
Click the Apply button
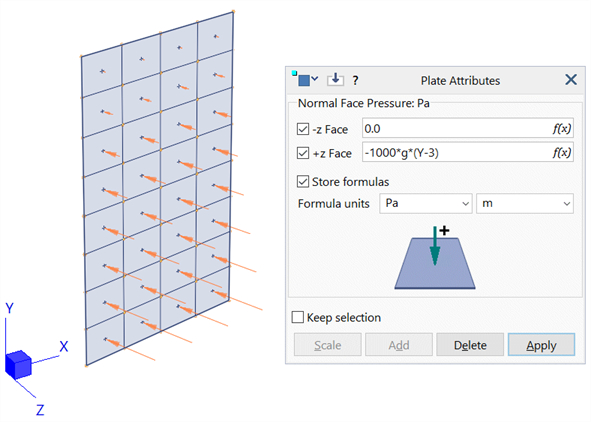pos(541,345)
